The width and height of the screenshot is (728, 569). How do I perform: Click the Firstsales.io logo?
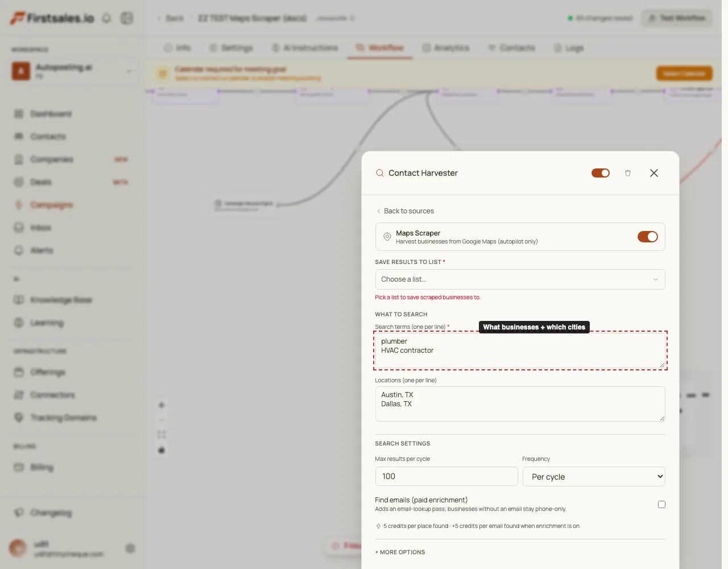(52, 18)
